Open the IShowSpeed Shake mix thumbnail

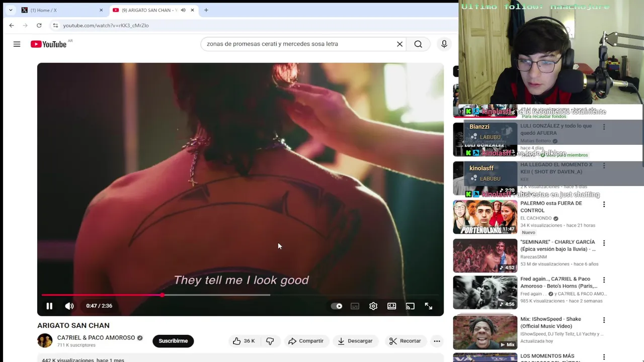coord(485,333)
